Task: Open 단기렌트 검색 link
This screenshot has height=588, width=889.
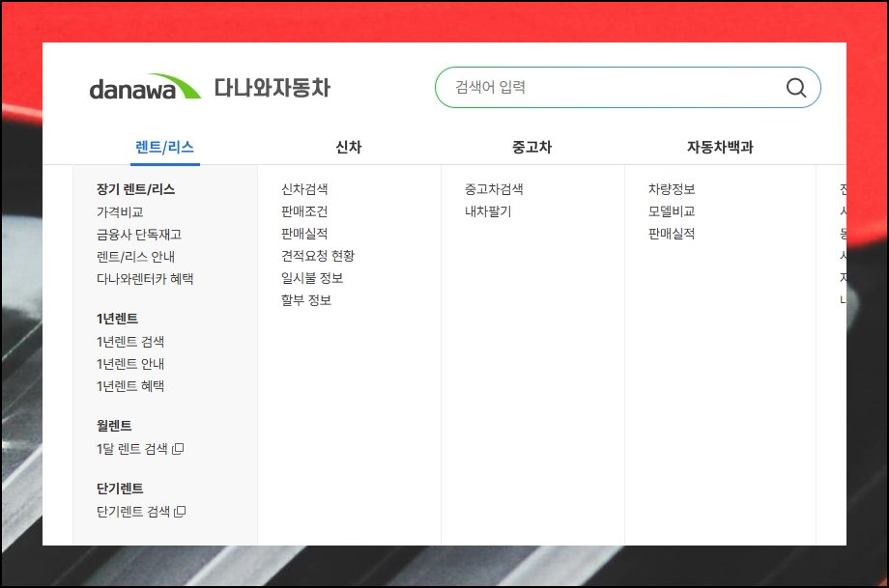Action: tap(133, 512)
